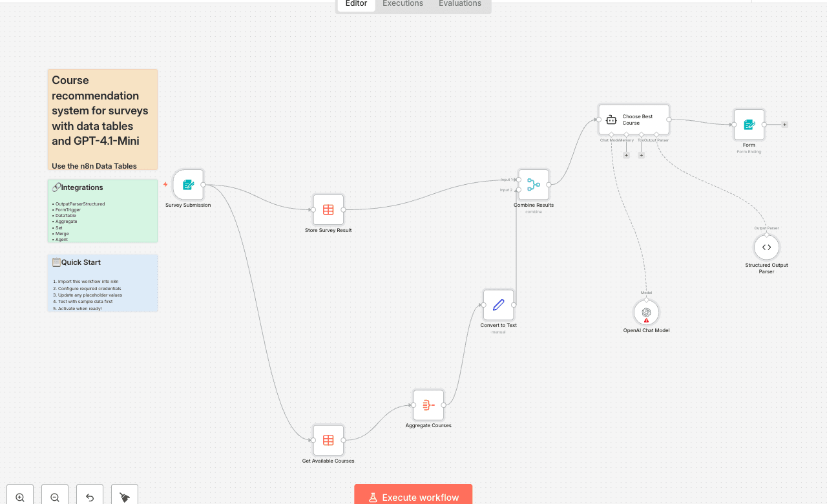Select the Convert to Text node
This screenshot has width=827, height=504.
tap(498, 305)
